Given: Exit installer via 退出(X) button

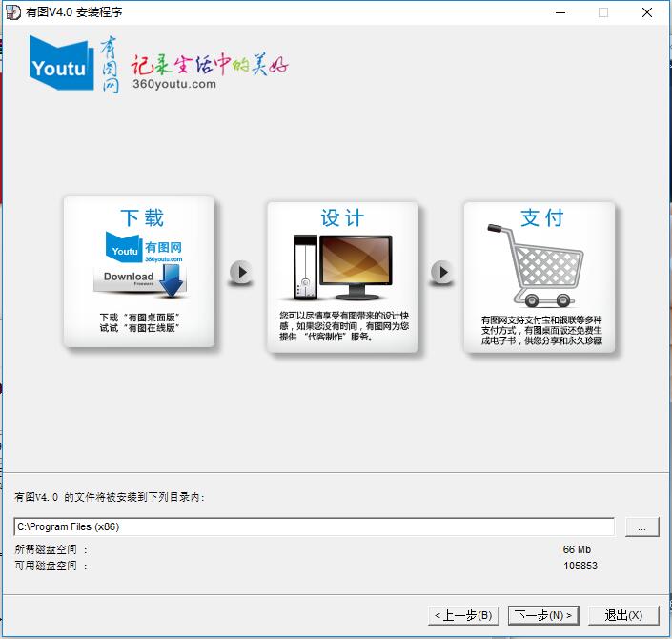Looking at the screenshot, I should (x=623, y=615).
